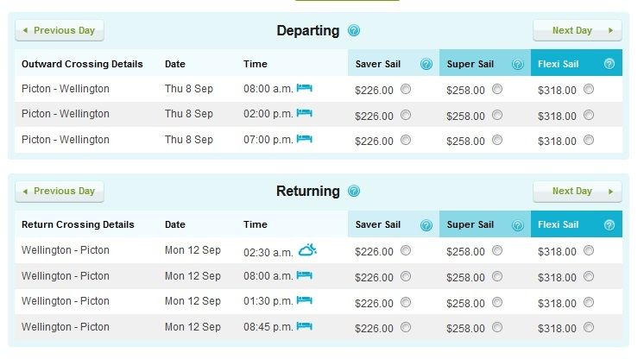Choose the $318.00 Flexi Sail fare for the 08:45 p.m. return
Screen dimensions: 644x359
click(589, 327)
